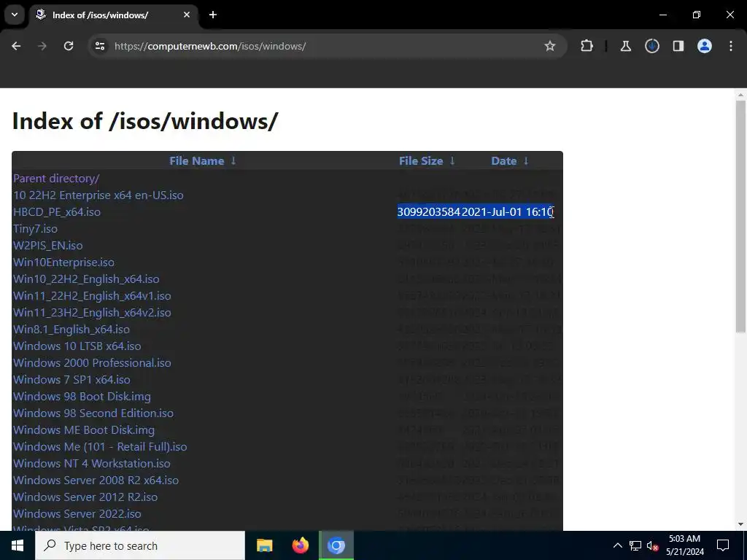Open Windows 10 LTSB x64.iso link
This screenshot has height=560, width=747.
coord(77,346)
